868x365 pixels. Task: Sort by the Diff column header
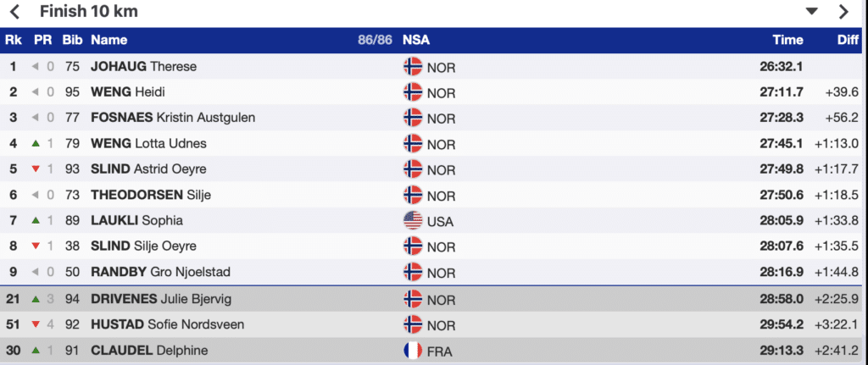coord(848,40)
